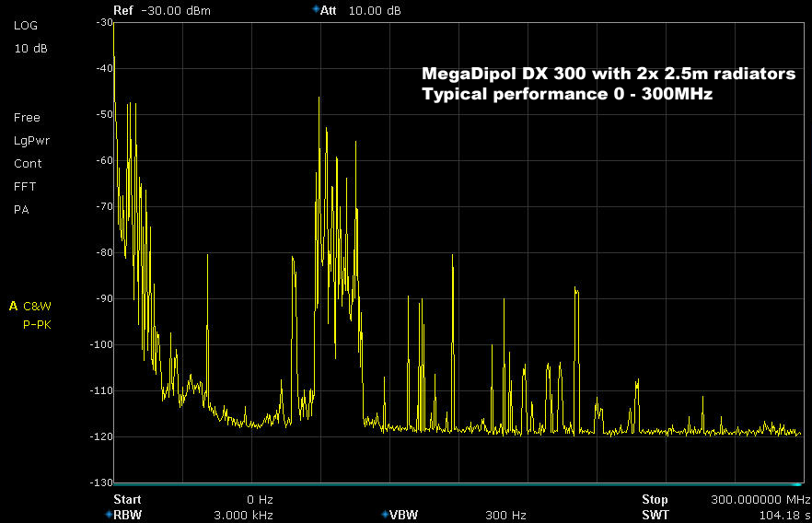Image resolution: width=812 pixels, height=523 pixels.
Task: Click the MegaDipol DX 300 title text
Action: 609,74
